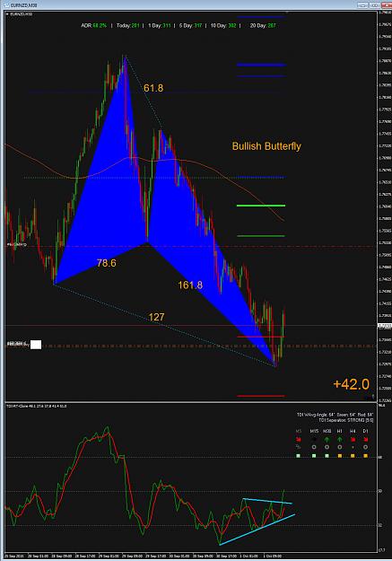The image size is (392, 561).
Task: Click the H1 circle indicator
Action: point(339,447)
